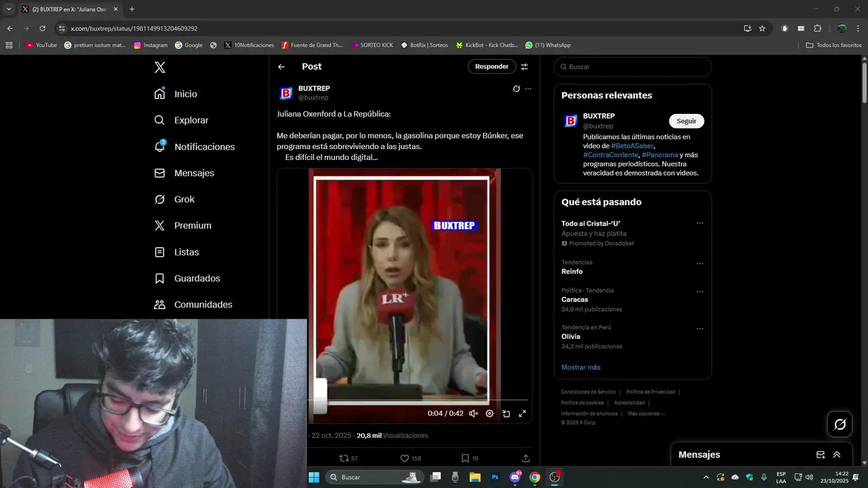Open the WhatsApp bookmark
This screenshot has width=868, height=488.
point(548,45)
